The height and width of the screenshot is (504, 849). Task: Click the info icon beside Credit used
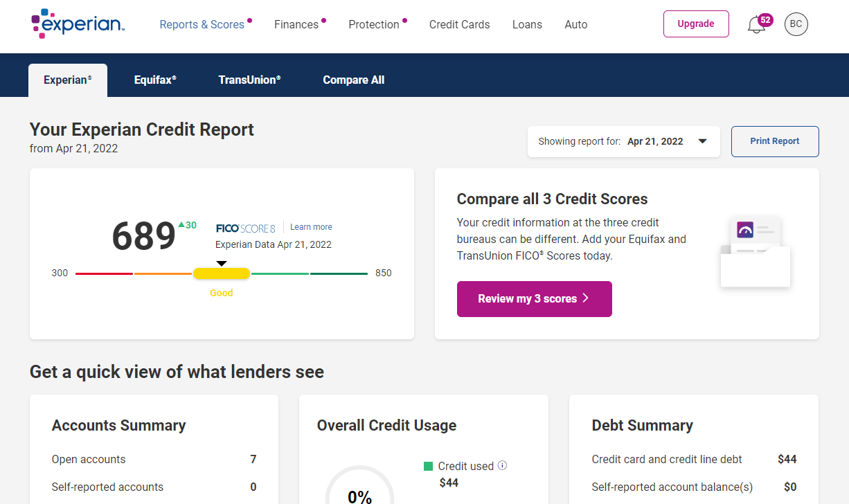[503, 465]
